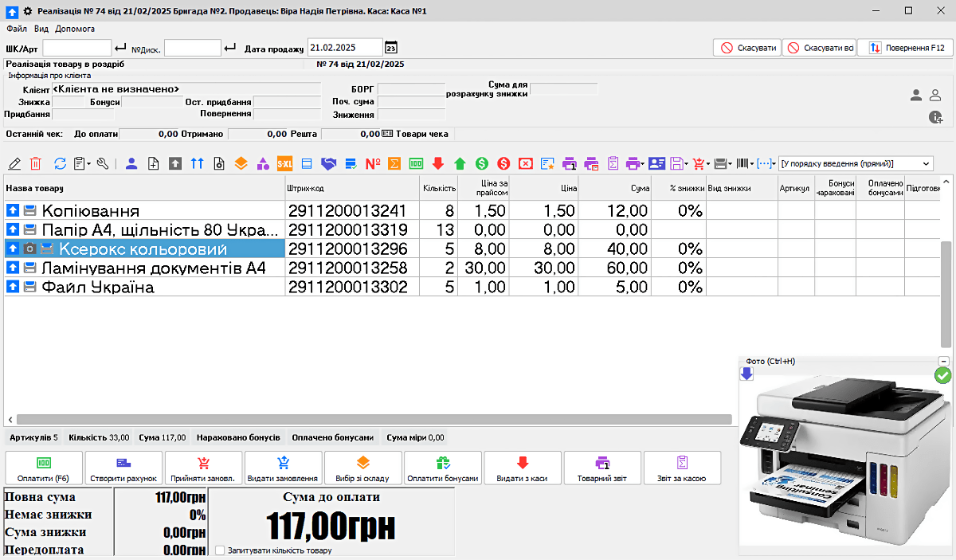Viewport: 956px width, 560px height.
Task: Click the red № number icon
Action: [372, 163]
